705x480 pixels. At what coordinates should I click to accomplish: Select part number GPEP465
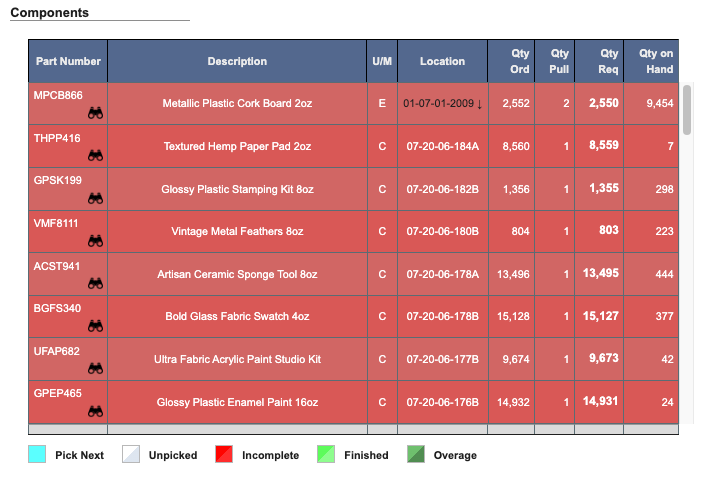tap(58, 393)
